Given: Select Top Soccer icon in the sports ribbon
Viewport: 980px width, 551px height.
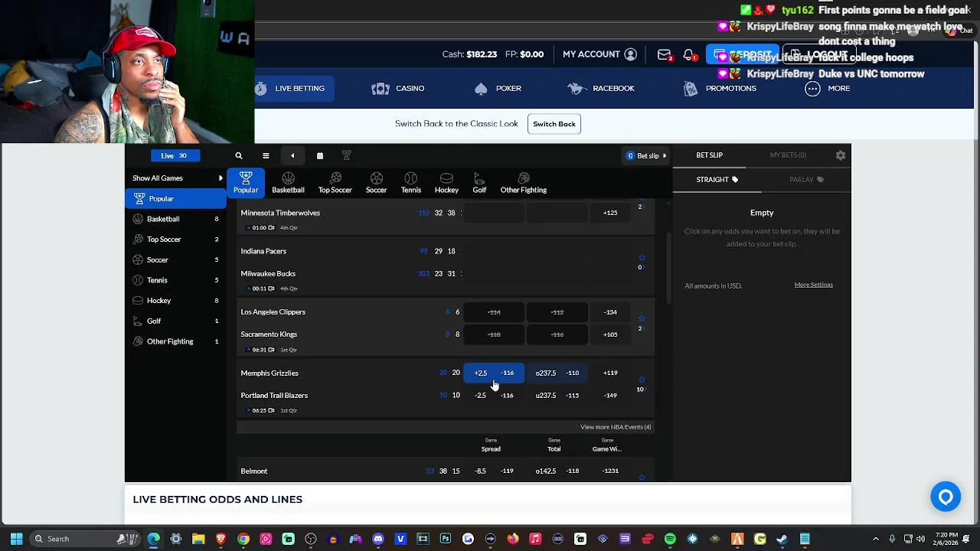Looking at the screenshot, I should click(x=335, y=183).
